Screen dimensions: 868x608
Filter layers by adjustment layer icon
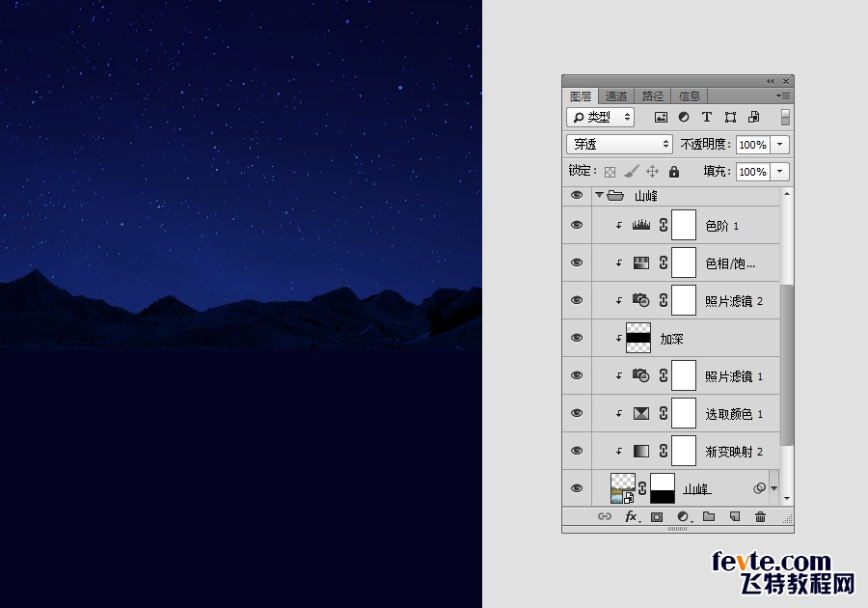point(684,117)
